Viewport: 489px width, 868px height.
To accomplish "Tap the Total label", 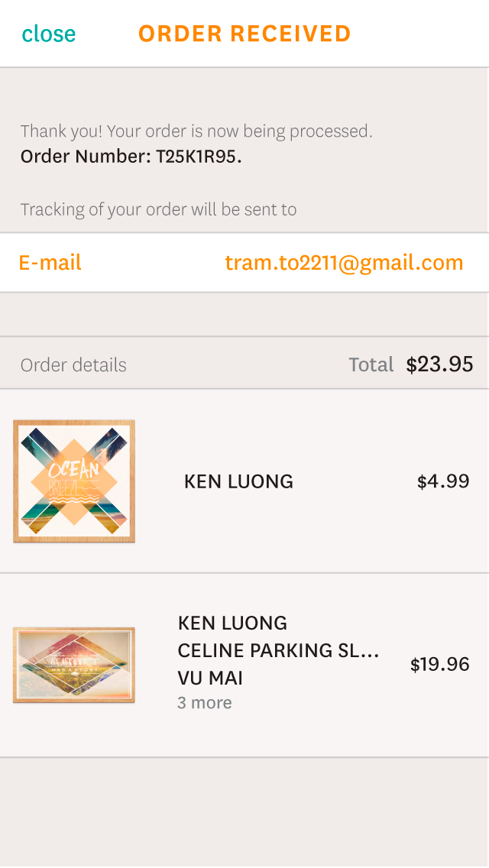I will (371, 365).
